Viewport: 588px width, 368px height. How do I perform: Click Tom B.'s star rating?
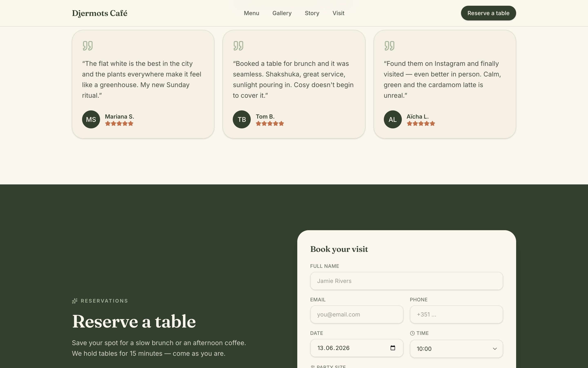tap(270, 123)
